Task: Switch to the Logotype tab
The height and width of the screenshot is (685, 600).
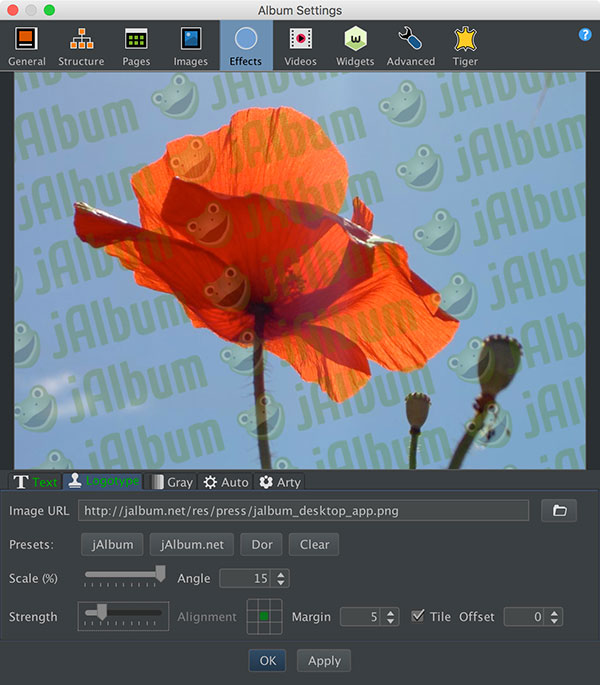Action: pos(103,481)
